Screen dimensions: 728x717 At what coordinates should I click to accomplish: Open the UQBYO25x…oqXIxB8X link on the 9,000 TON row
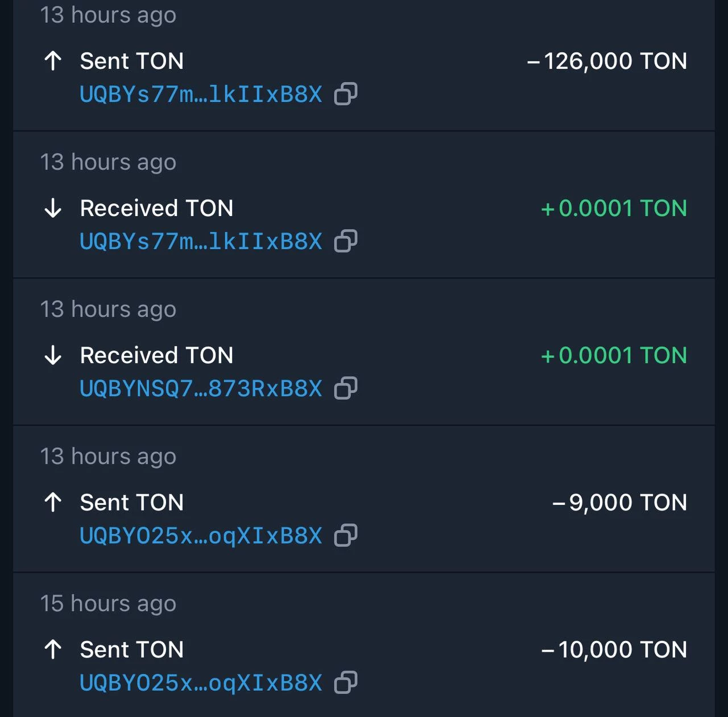tap(200, 535)
